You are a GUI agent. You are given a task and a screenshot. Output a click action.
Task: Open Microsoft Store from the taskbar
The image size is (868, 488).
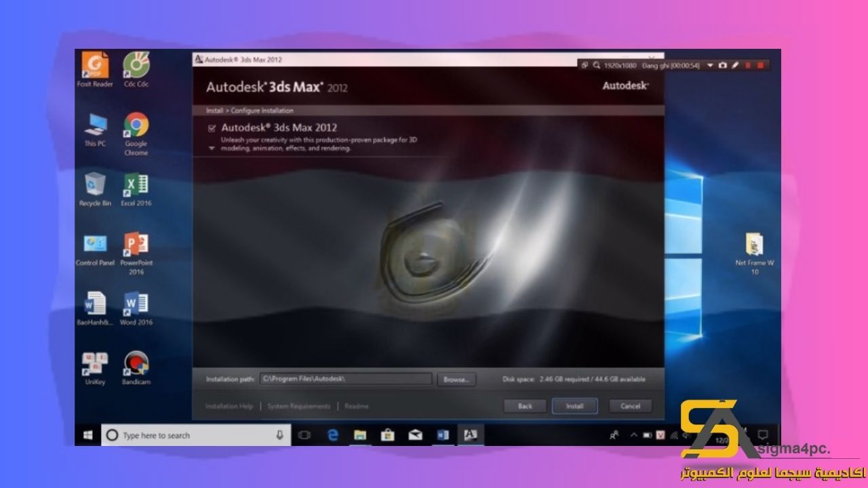click(387, 435)
